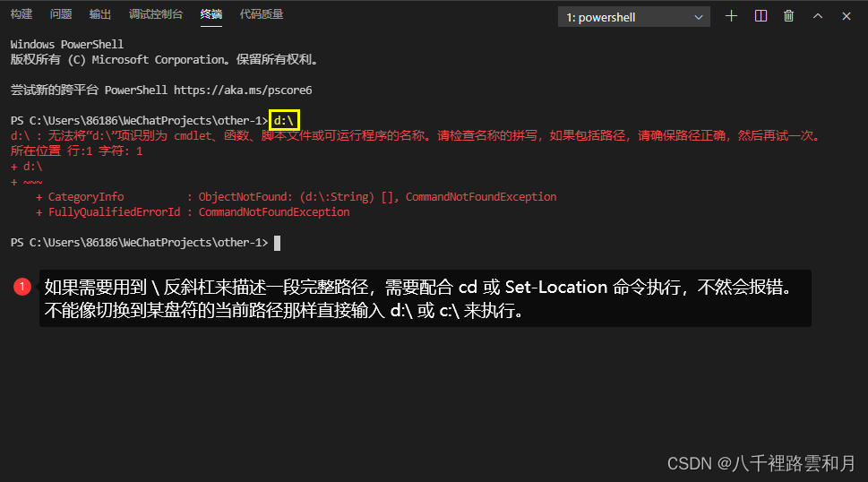Click the Set-Location annotation text box

pyautogui.click(x=425, y=298)
